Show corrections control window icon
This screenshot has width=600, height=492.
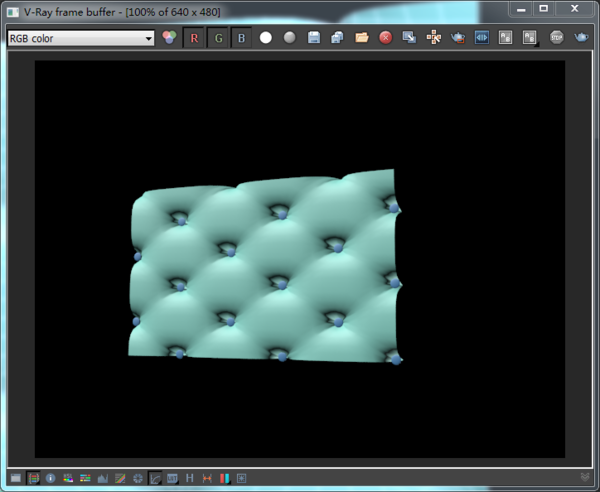point(16,478)
